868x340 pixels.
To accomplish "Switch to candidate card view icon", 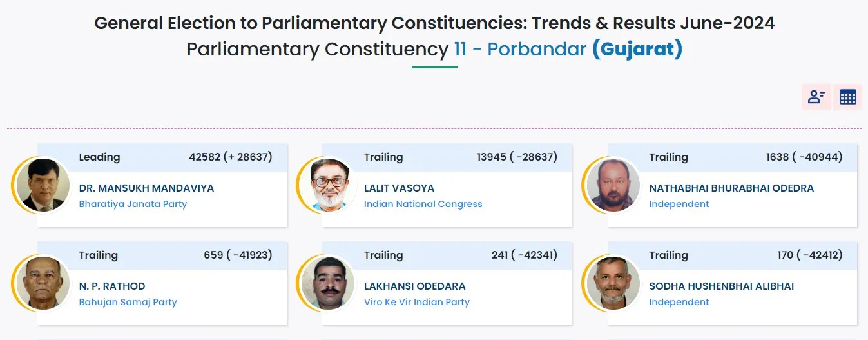I will click(816, 97).
